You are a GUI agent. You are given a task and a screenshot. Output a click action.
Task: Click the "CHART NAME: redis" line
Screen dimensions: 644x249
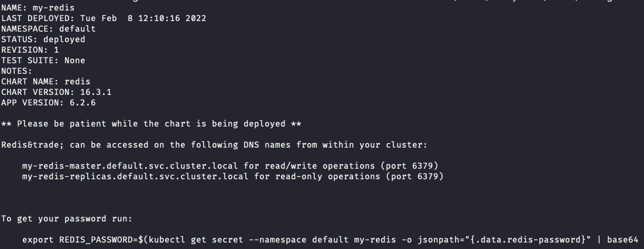click(46, 81)
